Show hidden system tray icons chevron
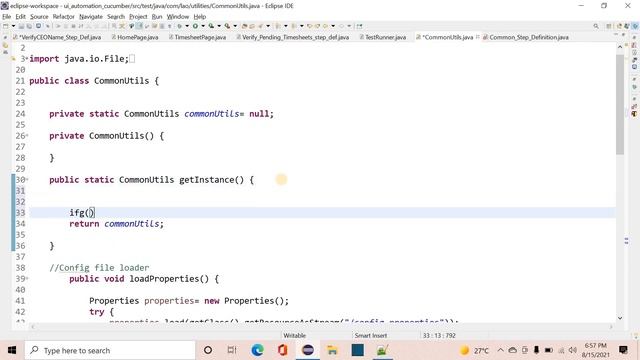This screenshot has height=360, width=640. coord(500,350)
